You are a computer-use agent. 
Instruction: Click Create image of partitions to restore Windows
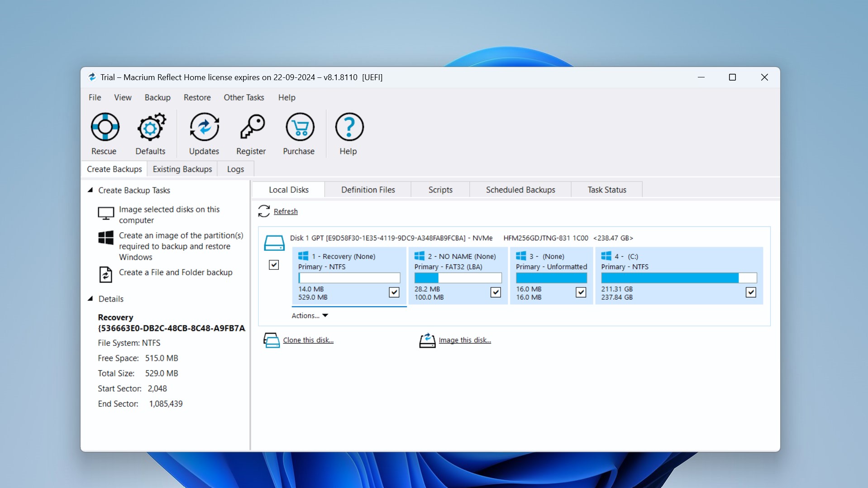181,246
